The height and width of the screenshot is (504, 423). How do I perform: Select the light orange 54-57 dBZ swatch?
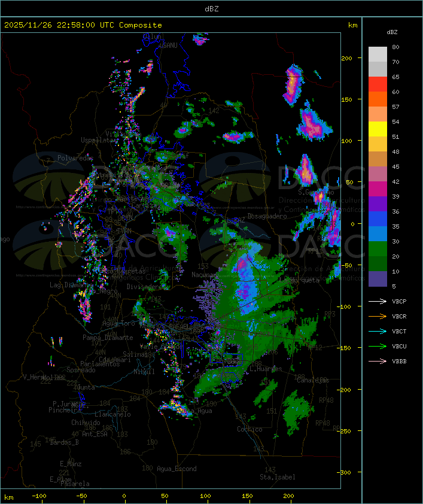(378, 114)
